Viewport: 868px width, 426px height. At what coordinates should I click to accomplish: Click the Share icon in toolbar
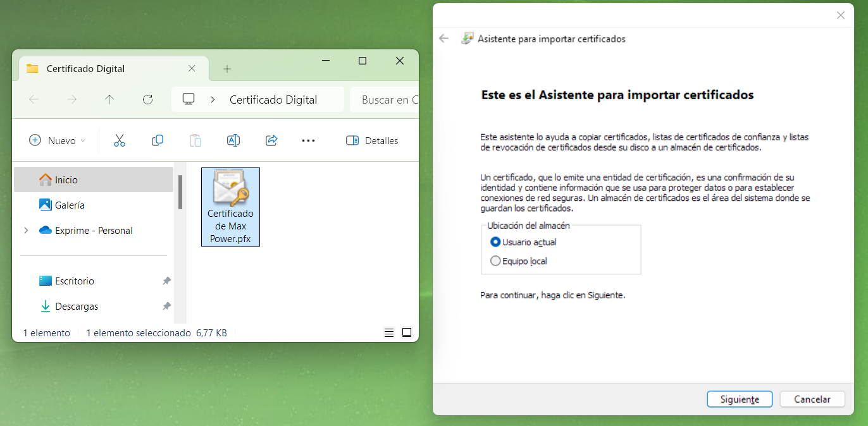click(x=271, y=140)
